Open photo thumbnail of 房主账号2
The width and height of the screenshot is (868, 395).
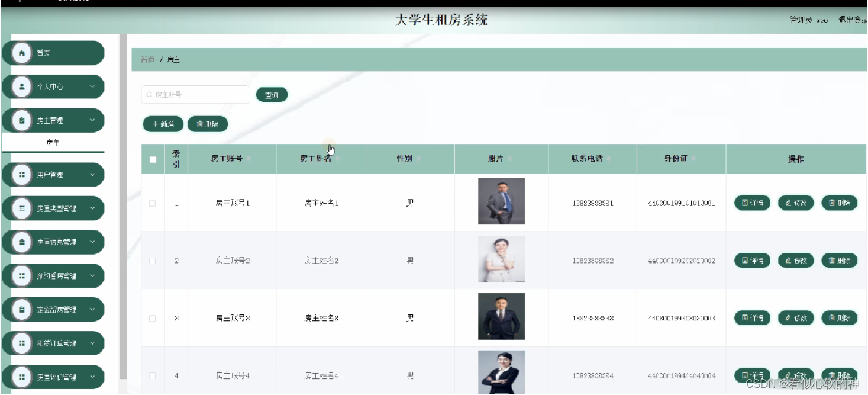pyautogui.click(x=501, y=259)
